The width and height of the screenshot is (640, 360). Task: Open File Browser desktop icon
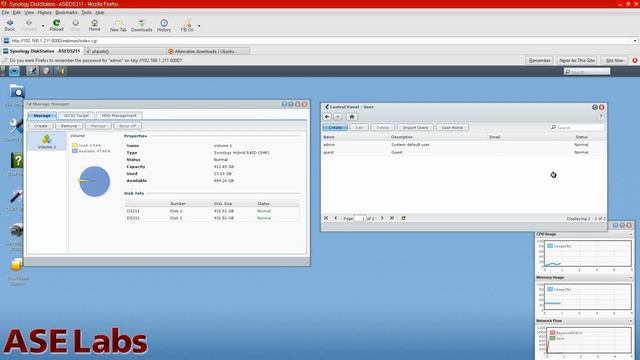[17, 91]
